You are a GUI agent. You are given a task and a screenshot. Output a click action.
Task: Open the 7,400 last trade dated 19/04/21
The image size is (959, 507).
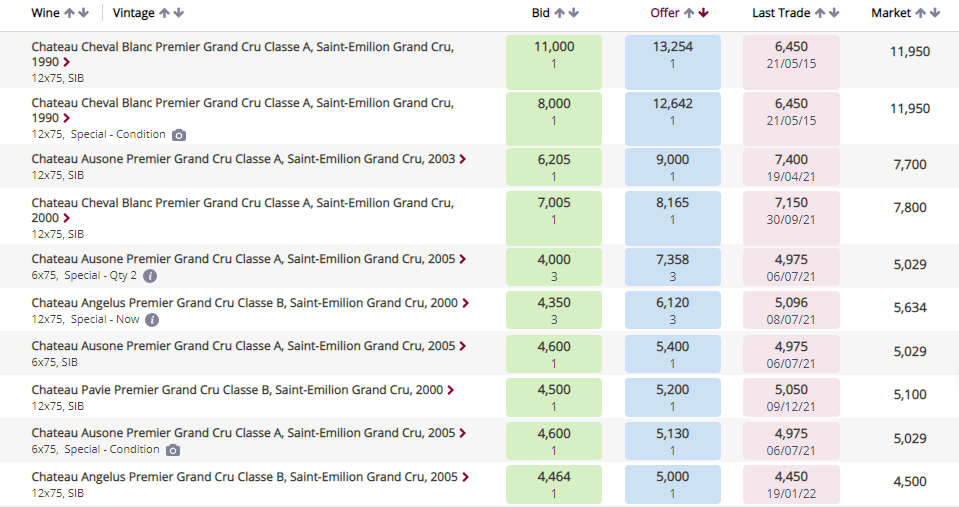pyautogui.click(x=791, y=167)
